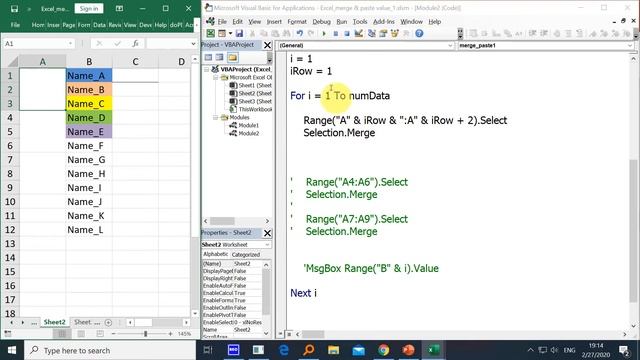Add new sheet with plus icon

[108, 322]
